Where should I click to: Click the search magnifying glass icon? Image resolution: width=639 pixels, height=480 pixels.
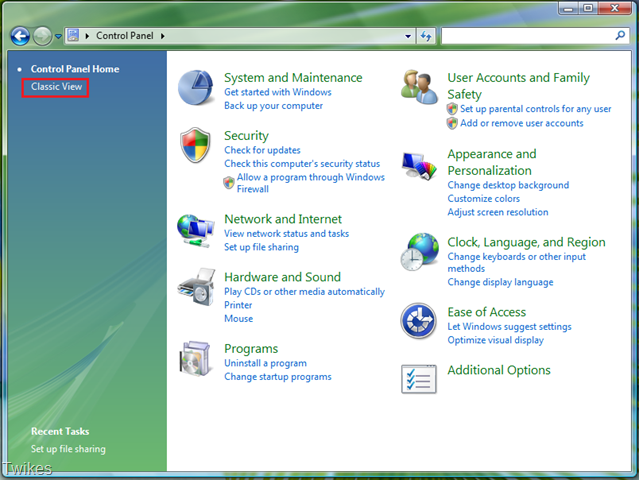point(620,36)
